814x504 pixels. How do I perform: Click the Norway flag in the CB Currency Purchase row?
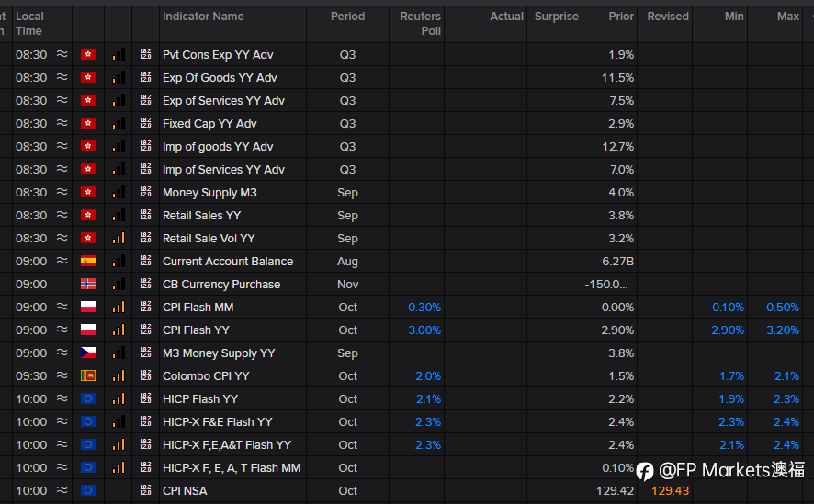click(88, 285)
